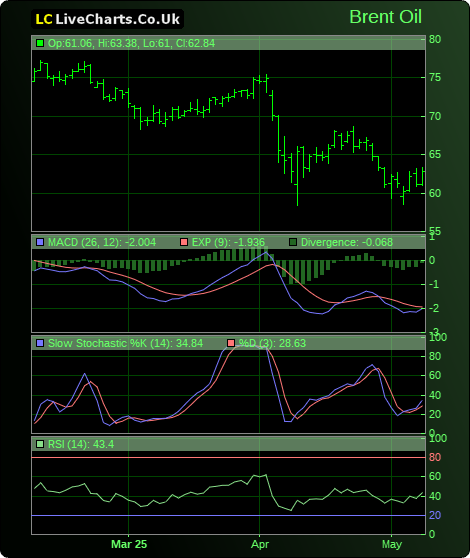
Task: Click the blue MACD legend square
Action: 40,242
